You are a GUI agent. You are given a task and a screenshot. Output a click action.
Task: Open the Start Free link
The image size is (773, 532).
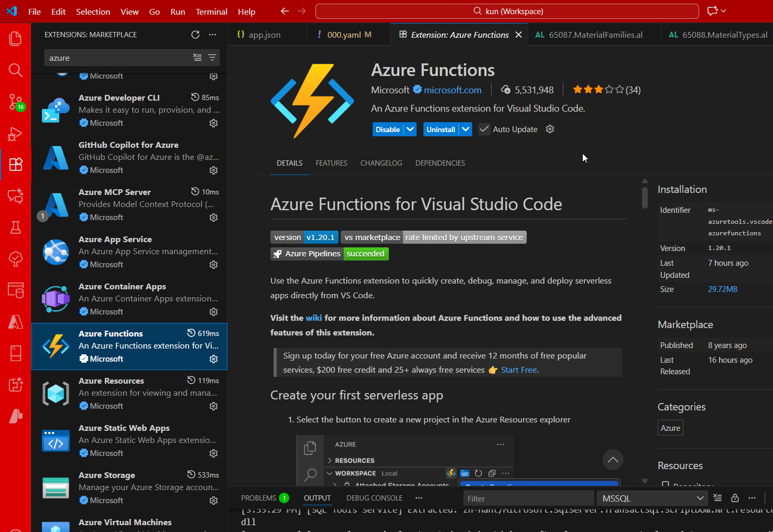click(x=519, y=370)
